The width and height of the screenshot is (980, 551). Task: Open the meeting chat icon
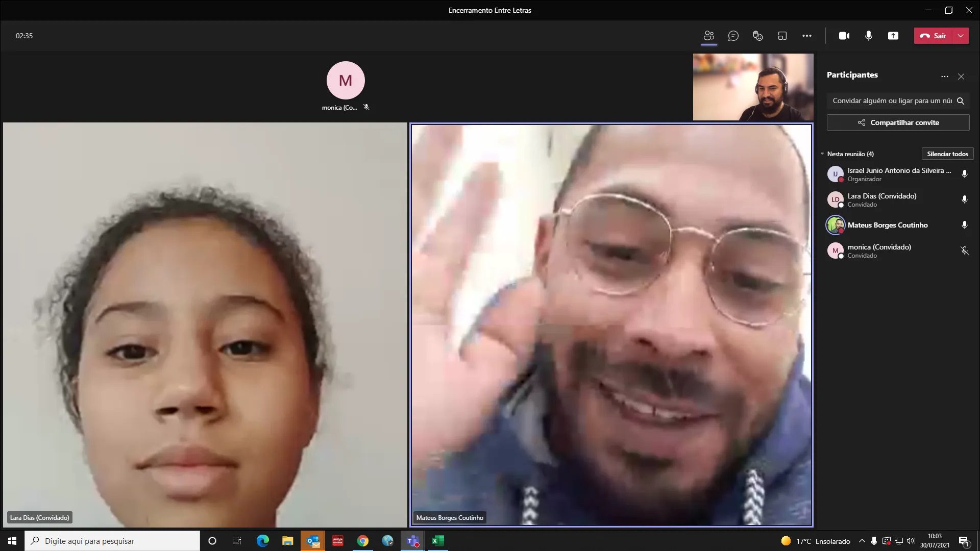pos(733,36)
